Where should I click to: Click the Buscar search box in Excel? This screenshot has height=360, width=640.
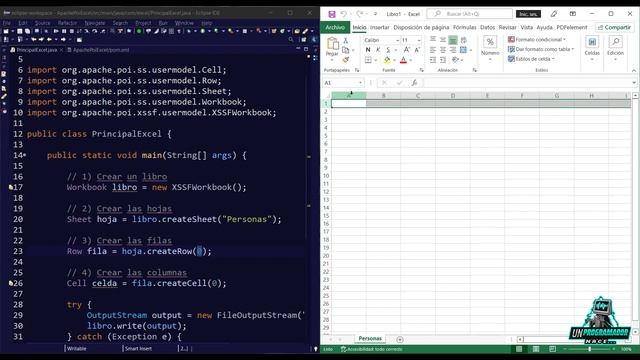(x=469, y=14)
